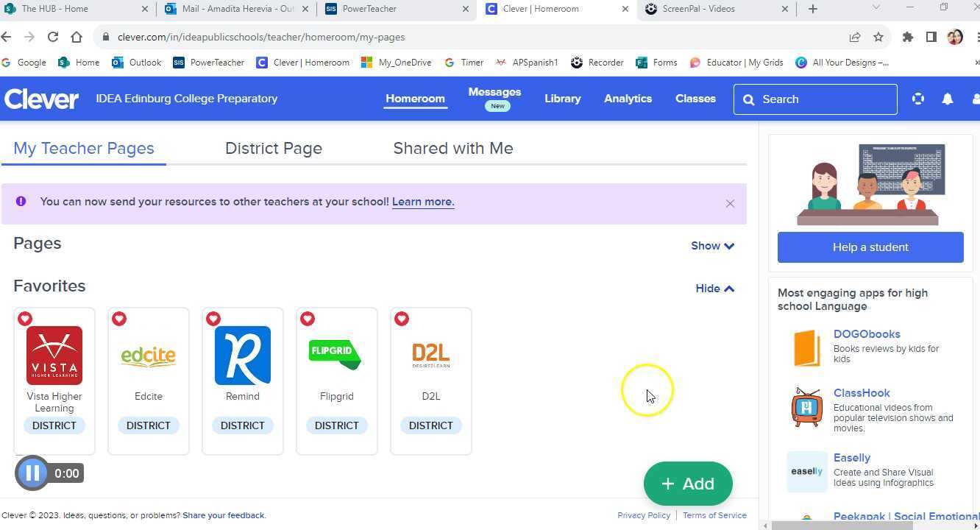The width and height of the screenshot is (980, 530).
Task: Open the Chrome profile avatar
Action: coord(955,37)
